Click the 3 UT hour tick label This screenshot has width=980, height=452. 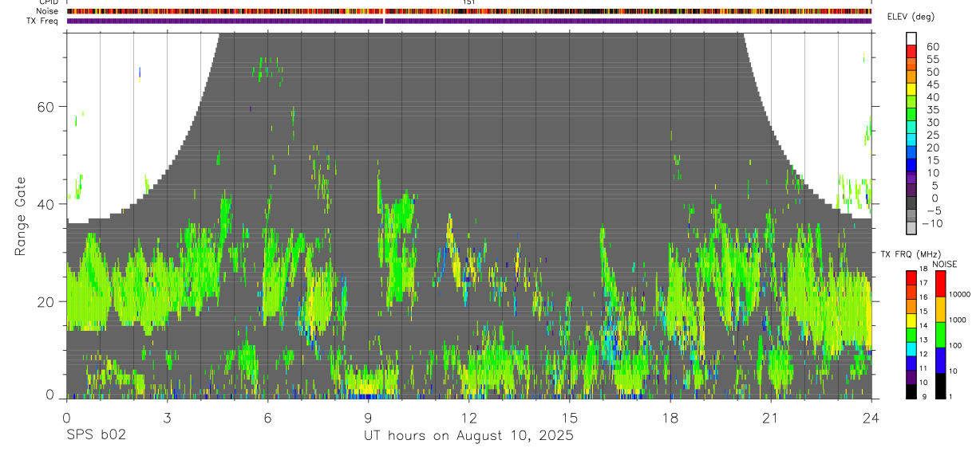[167, 418]
